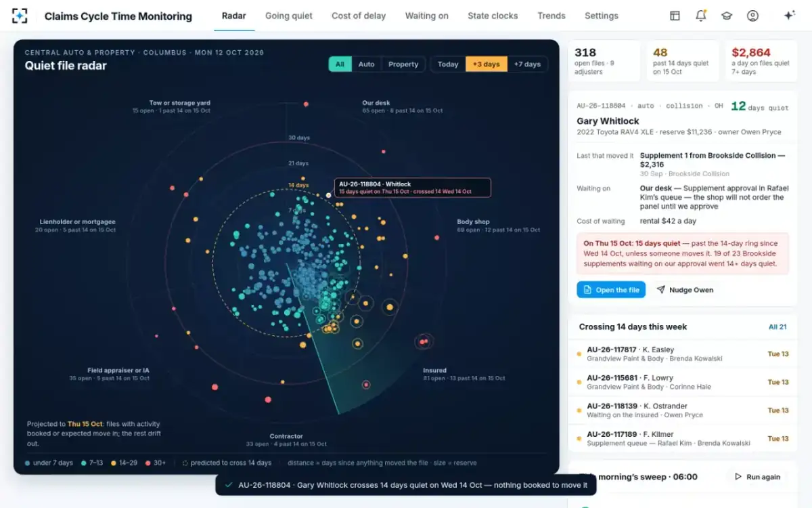812x508 pixels.
Task: Set projection to Today
Action: (448, 64)
